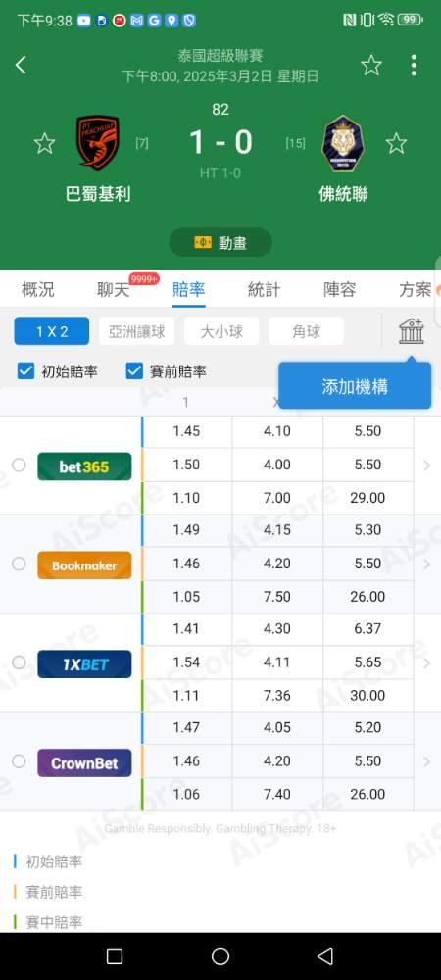Go back with the top-left arrow
This screenshot has width=441, height=980.
(x=22, y=65)
